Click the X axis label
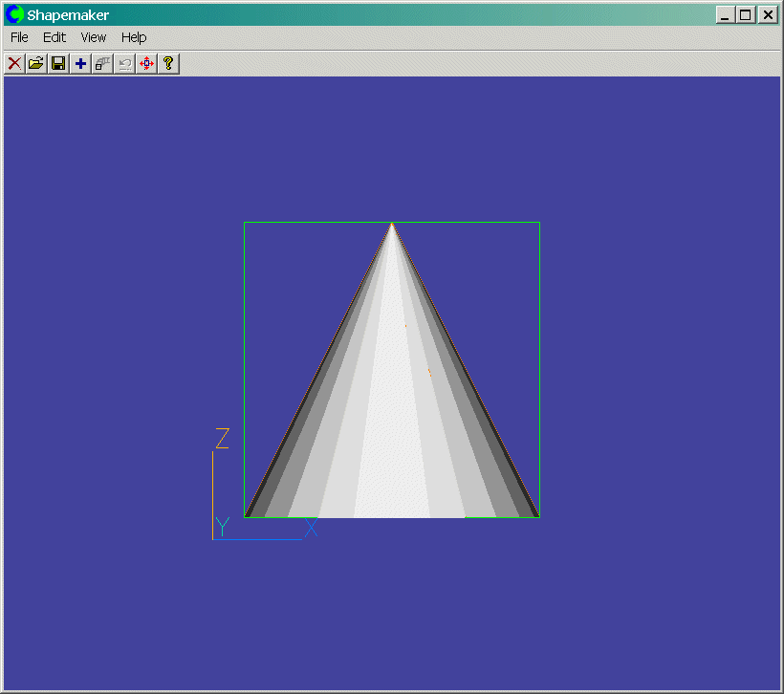 pos(311,528)
